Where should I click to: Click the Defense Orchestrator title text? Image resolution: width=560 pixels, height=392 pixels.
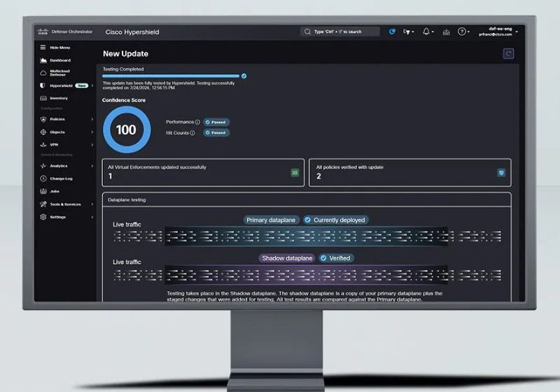[x=72, y=31]
